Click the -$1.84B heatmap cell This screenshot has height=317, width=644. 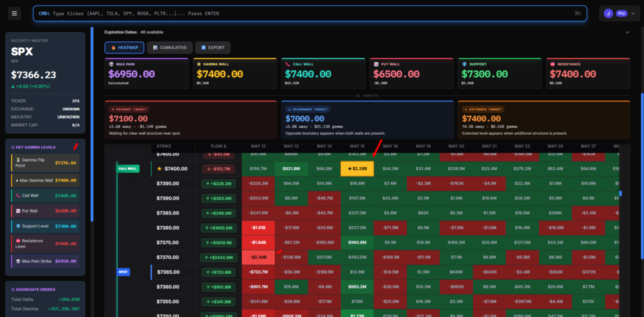258,243
